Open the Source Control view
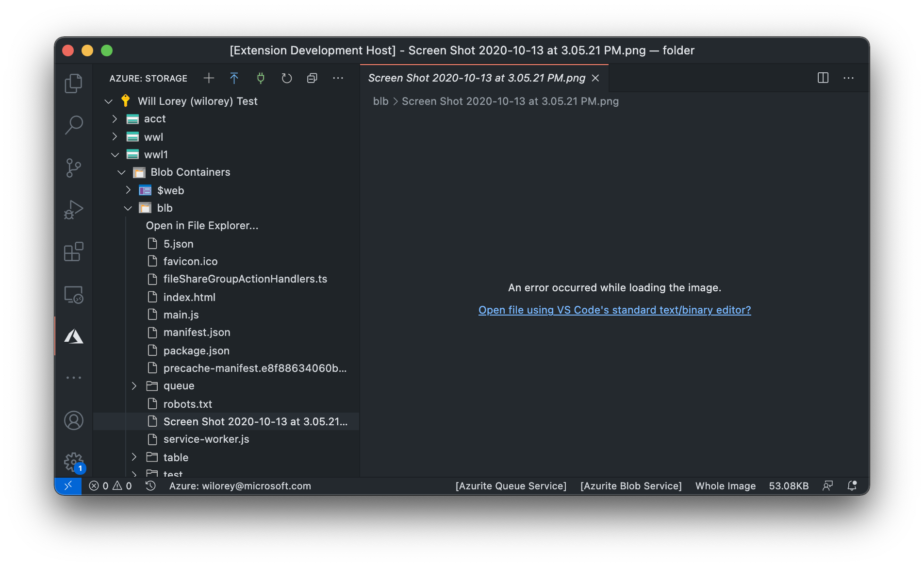The image size is (924, 567). [73, 167]
